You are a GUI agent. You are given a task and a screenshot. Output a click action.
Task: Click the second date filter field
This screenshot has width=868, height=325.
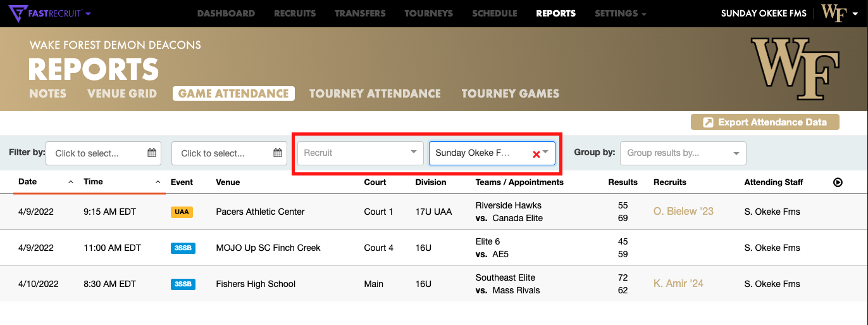pos(229,153)
